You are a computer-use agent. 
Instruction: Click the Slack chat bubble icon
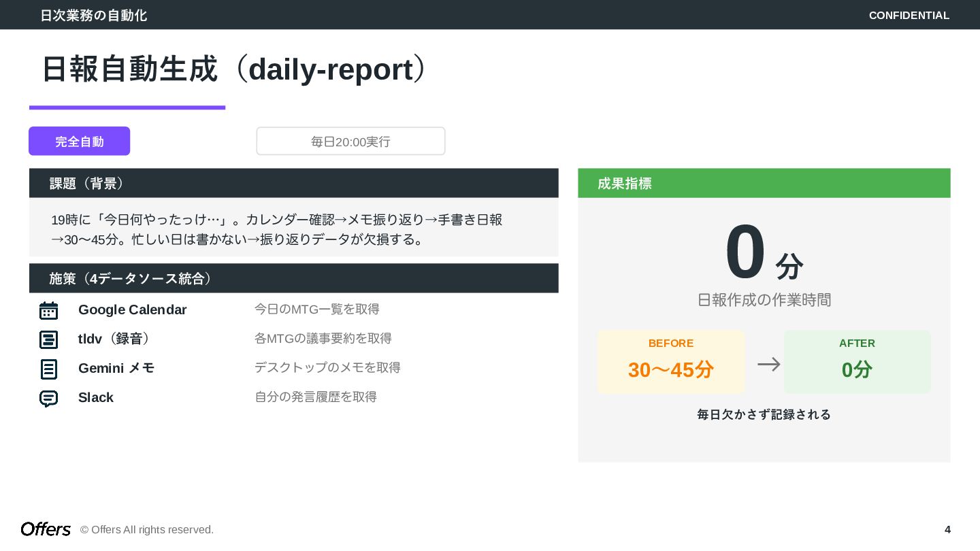click(x=48, y=399)
